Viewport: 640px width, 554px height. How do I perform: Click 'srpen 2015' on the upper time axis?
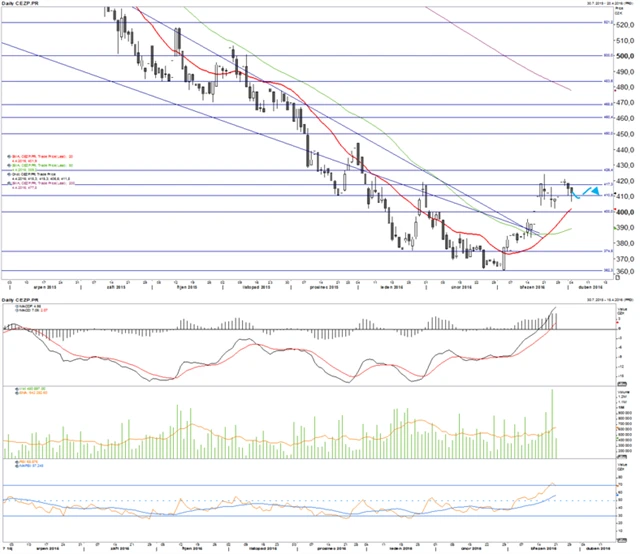pos(44,287)
